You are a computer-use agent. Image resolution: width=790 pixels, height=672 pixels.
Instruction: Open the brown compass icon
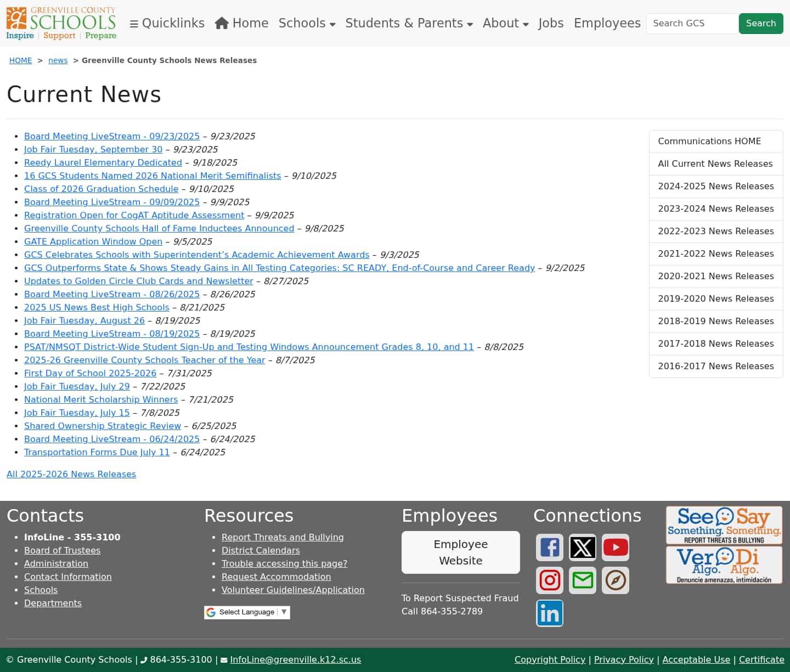(615, 580)
